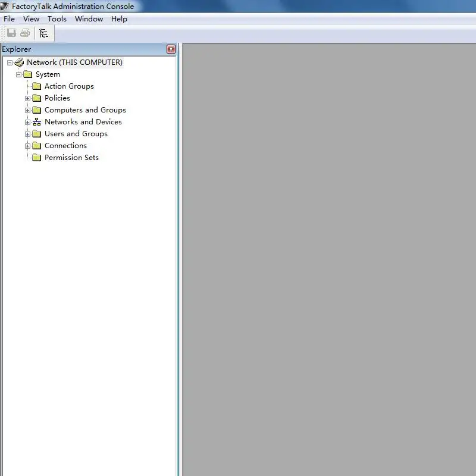The width and height of the screenshot is (476, 476).
Task: Select the Networks and Devices label
Action: [x=83, y=122]
